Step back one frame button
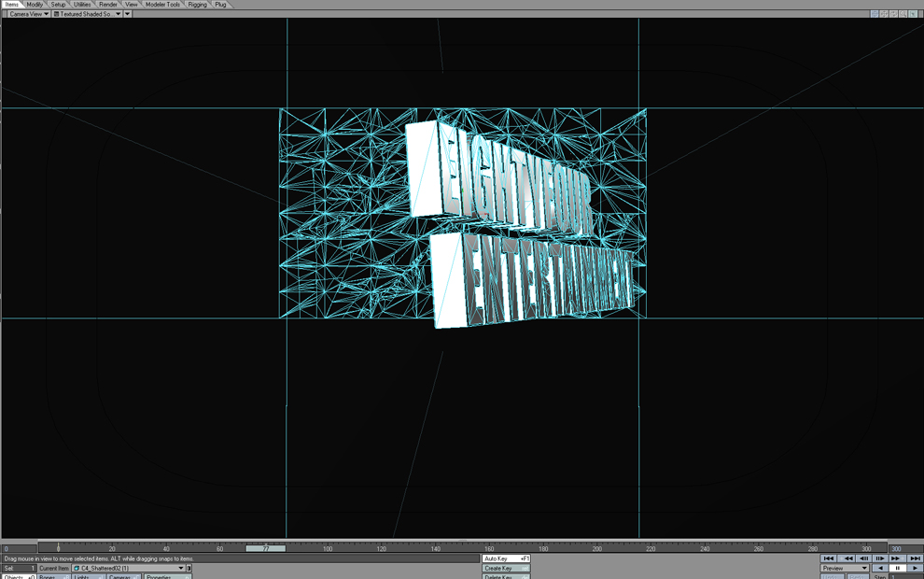The image size is (924, 579). (x=863, y=558)
